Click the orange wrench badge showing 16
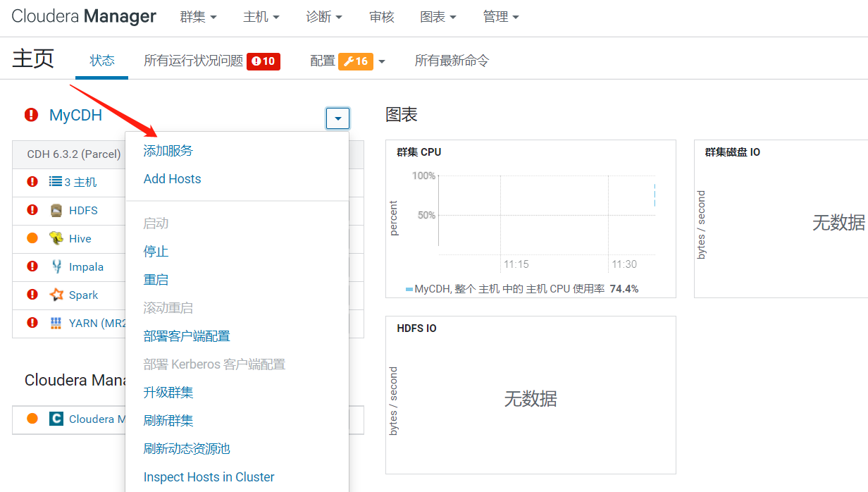This screenshot has width=868, height=492. pyautogui.click(x=356, y=61)
